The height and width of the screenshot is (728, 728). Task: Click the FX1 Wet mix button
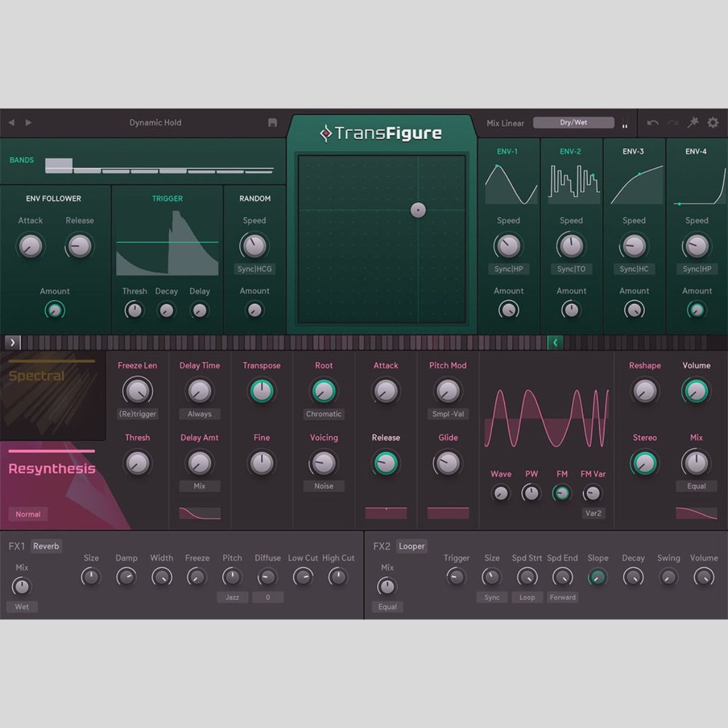[22, 607]
